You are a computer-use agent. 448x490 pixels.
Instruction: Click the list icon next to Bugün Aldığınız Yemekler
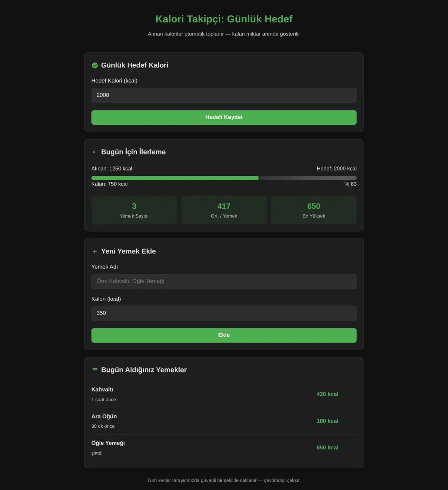95,370
